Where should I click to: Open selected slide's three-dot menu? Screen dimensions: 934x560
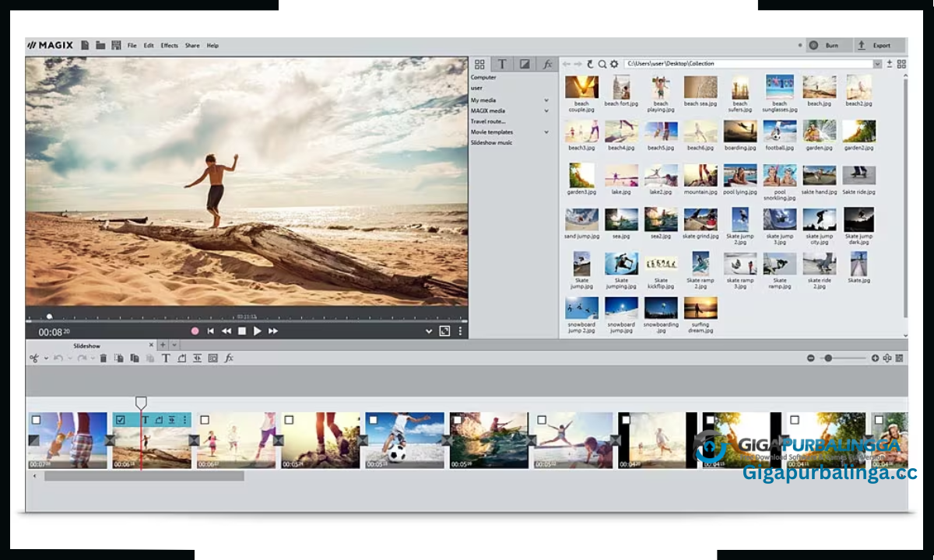pos(184,420)
